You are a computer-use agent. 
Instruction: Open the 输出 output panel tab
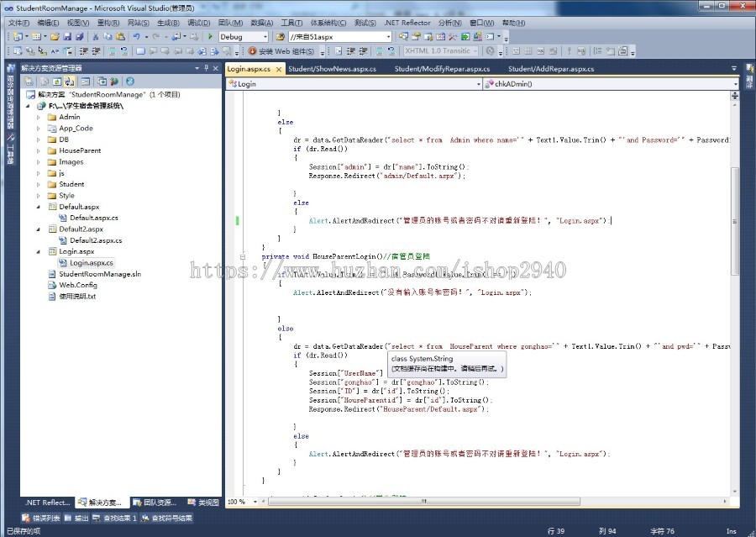(76, 519)
